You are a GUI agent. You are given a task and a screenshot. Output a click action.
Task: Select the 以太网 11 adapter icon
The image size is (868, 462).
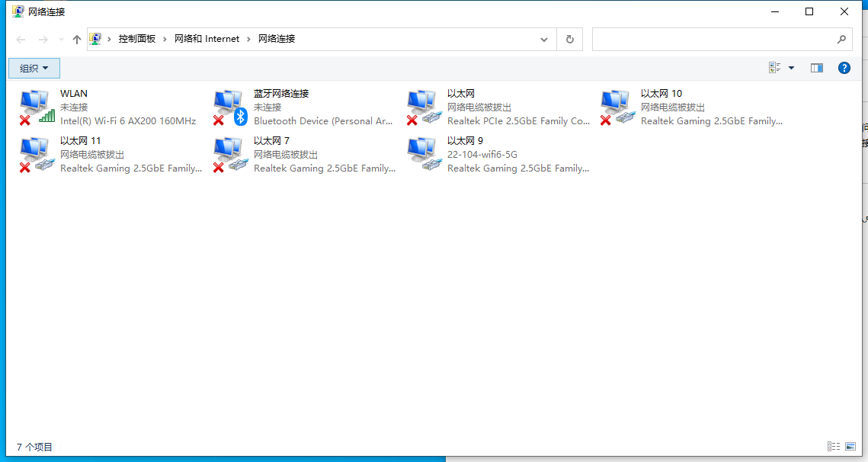pyautogui.click(x=37, y=154)
